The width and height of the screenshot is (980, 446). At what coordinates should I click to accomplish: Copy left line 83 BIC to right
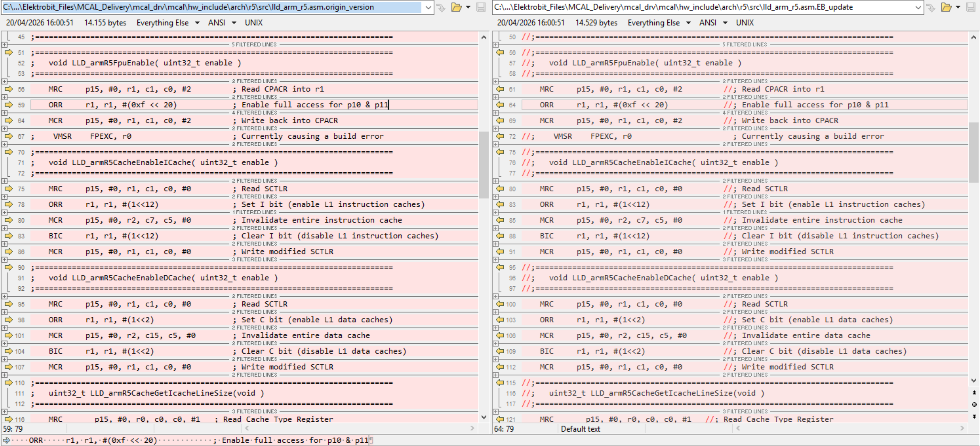8,236
